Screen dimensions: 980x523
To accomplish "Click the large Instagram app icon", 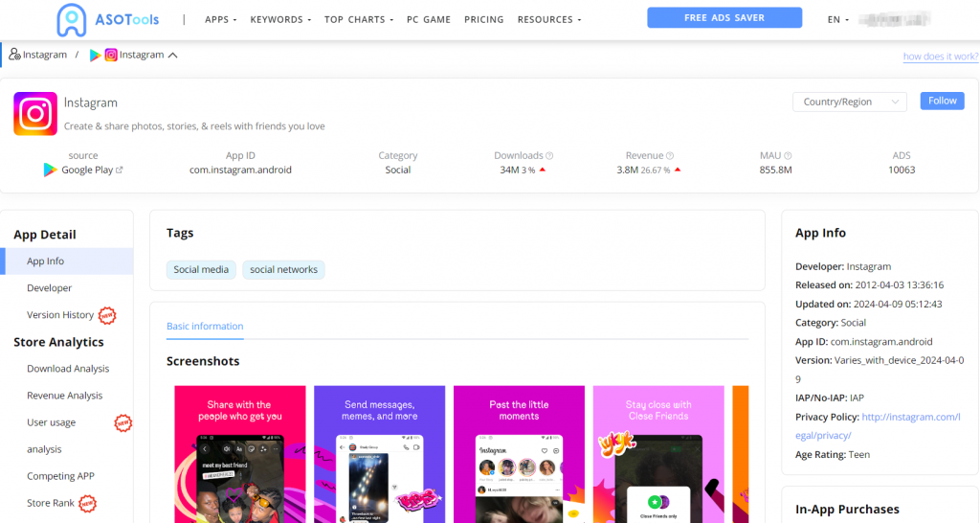I will click(x=35, y=114).
